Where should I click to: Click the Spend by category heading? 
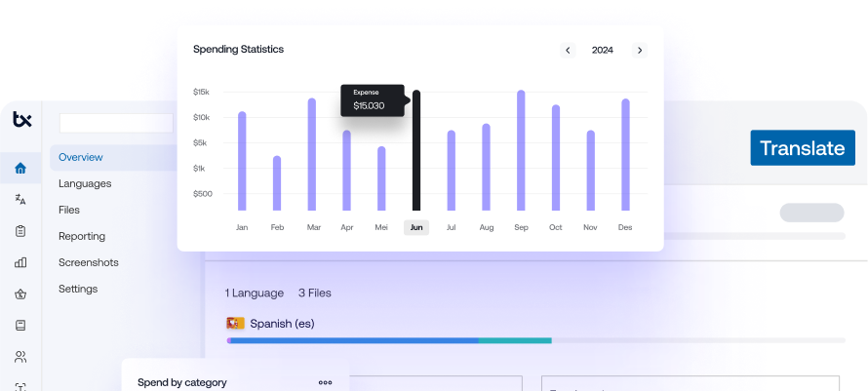pos(182,382)
